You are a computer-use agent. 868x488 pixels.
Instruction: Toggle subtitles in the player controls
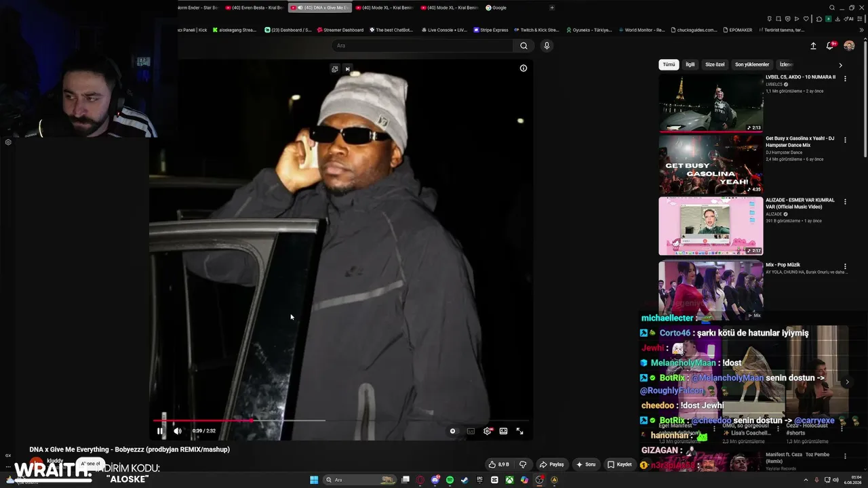[471, 431]
